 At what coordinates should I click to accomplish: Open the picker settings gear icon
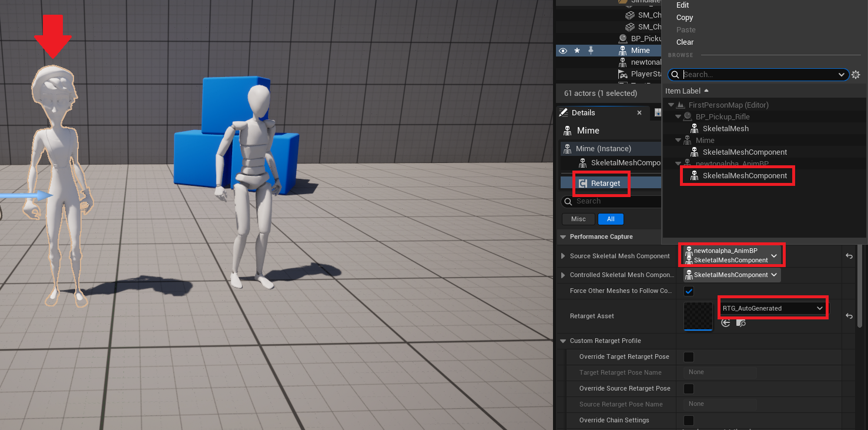[856, 75]
